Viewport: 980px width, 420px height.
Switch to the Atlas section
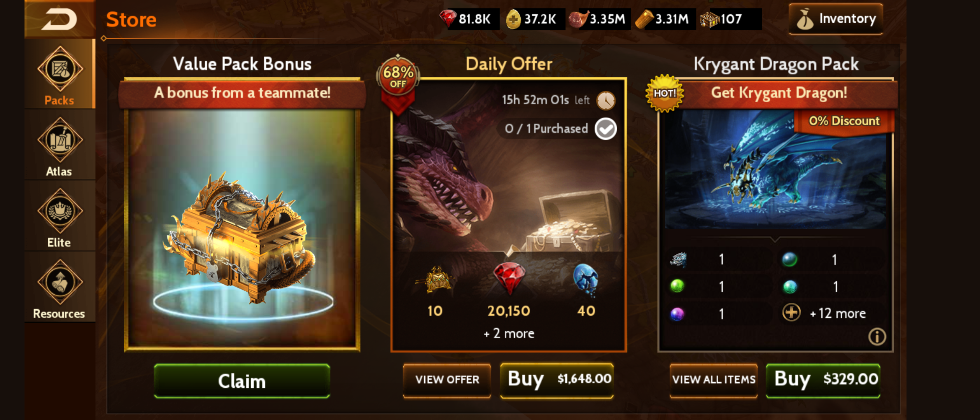(59, 145)
